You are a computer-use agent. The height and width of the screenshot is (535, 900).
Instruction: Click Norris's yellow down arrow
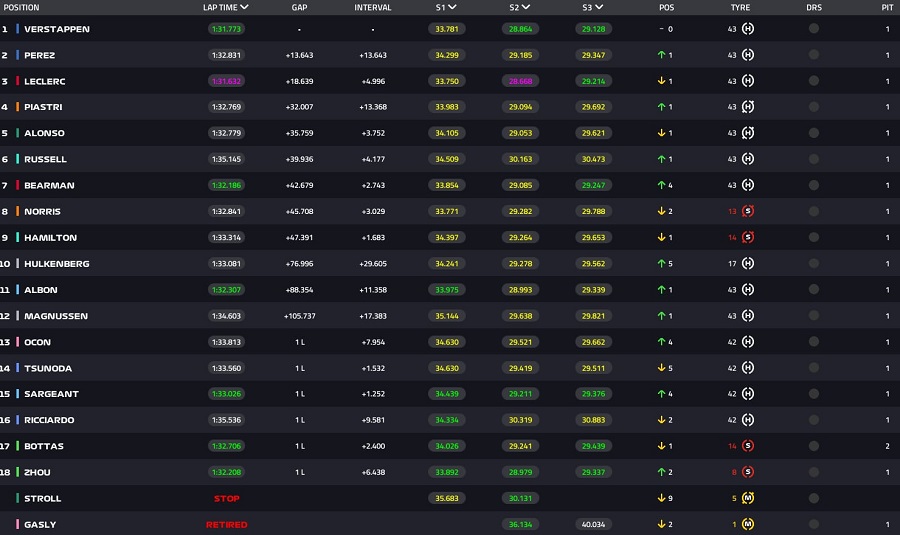[661, 211]
